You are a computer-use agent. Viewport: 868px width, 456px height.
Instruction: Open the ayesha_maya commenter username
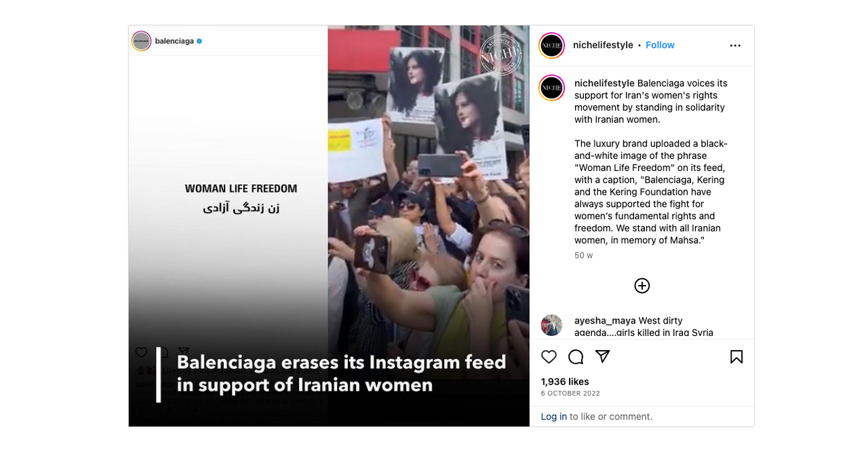click(x=605, y=321)
